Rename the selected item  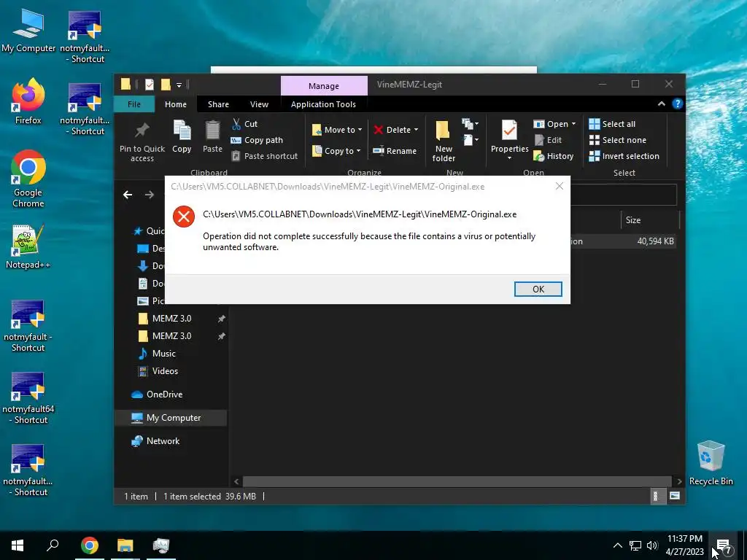tap(395, 151)
